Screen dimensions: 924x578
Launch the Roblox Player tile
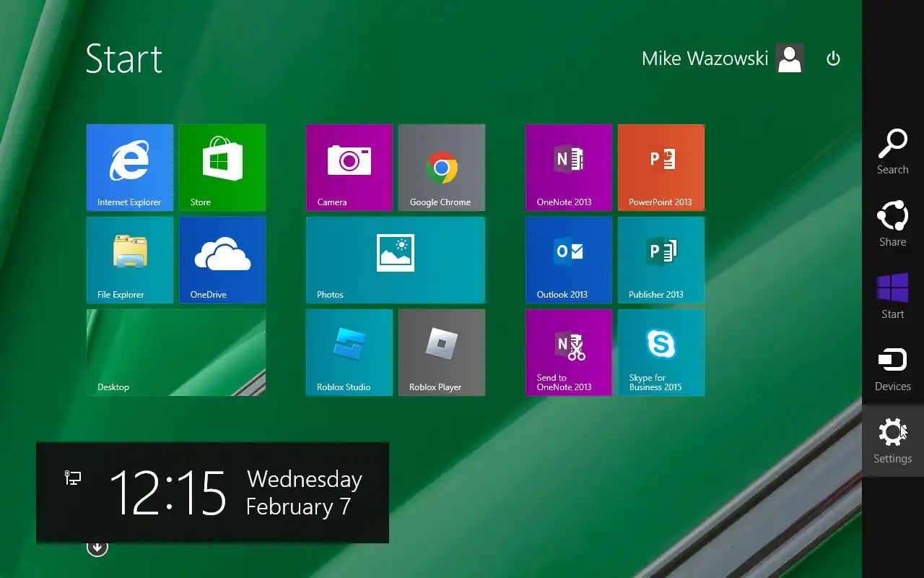pos(442,353)
